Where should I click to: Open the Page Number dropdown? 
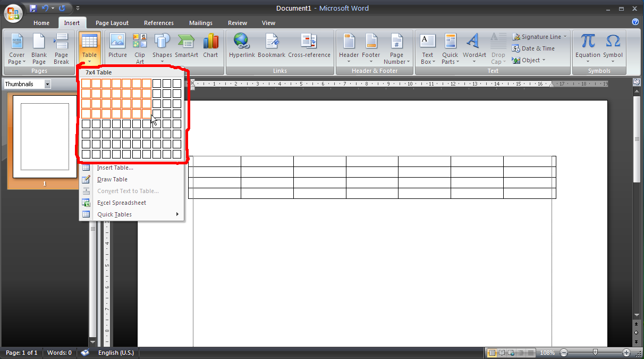coord(396,49)
